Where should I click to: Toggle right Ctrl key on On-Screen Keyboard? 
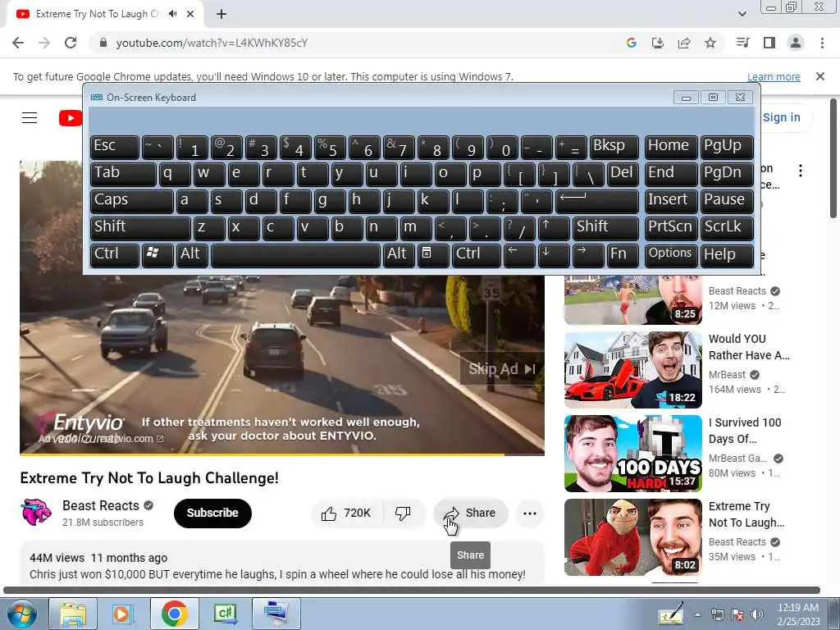click(477, 255)
